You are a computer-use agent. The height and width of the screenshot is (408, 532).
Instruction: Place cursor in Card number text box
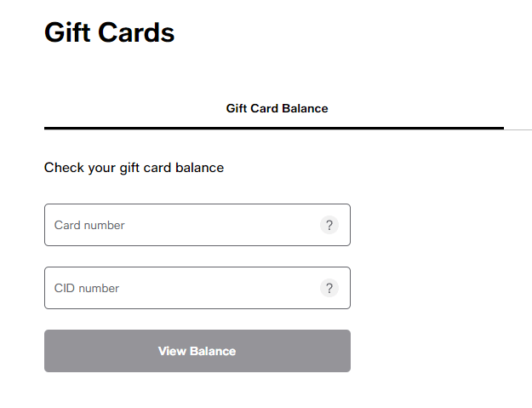[183, 225]
